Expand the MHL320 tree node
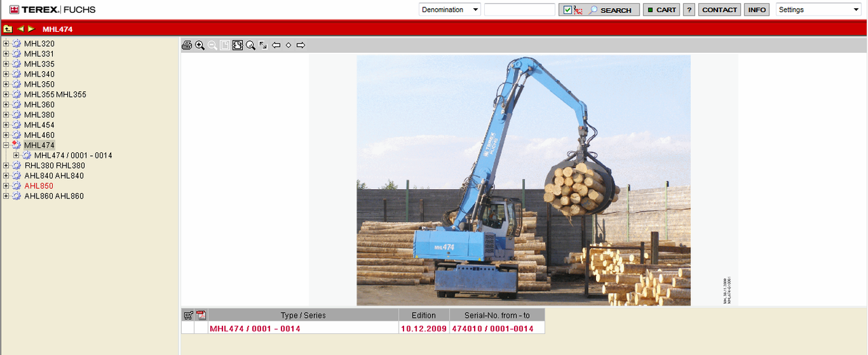The width and height of the screenshot is (868, 355). pos(6,43)
